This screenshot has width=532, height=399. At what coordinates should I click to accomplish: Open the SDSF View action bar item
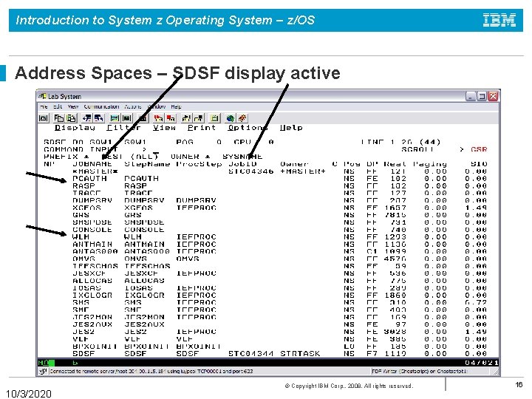(164, 128)
